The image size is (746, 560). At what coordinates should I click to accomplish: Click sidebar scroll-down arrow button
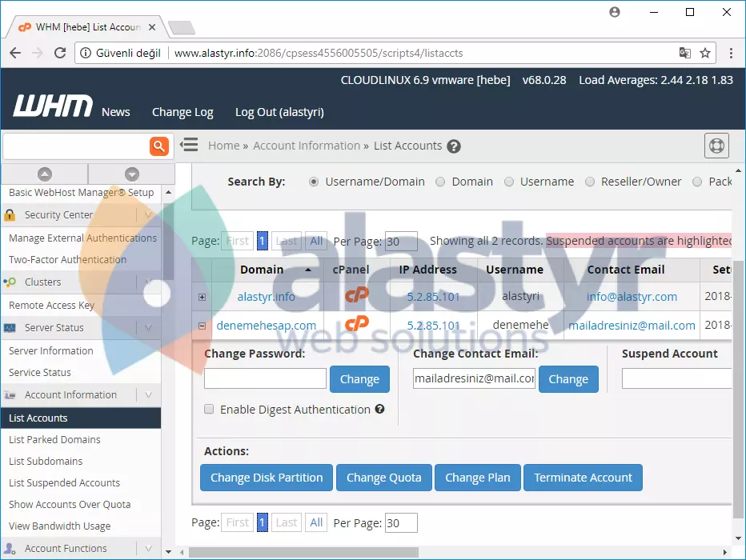(132, 174)
